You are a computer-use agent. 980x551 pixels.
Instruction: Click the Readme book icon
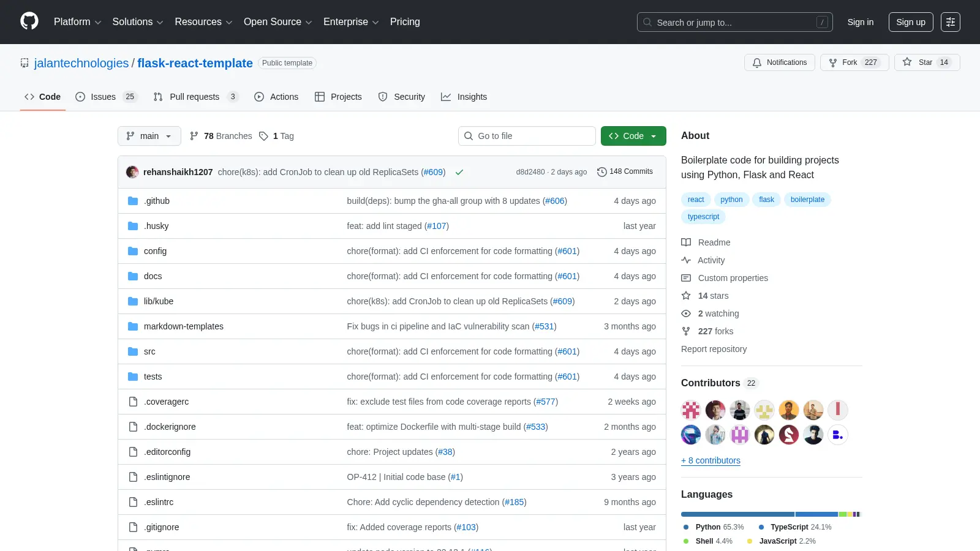coord(686,242)
